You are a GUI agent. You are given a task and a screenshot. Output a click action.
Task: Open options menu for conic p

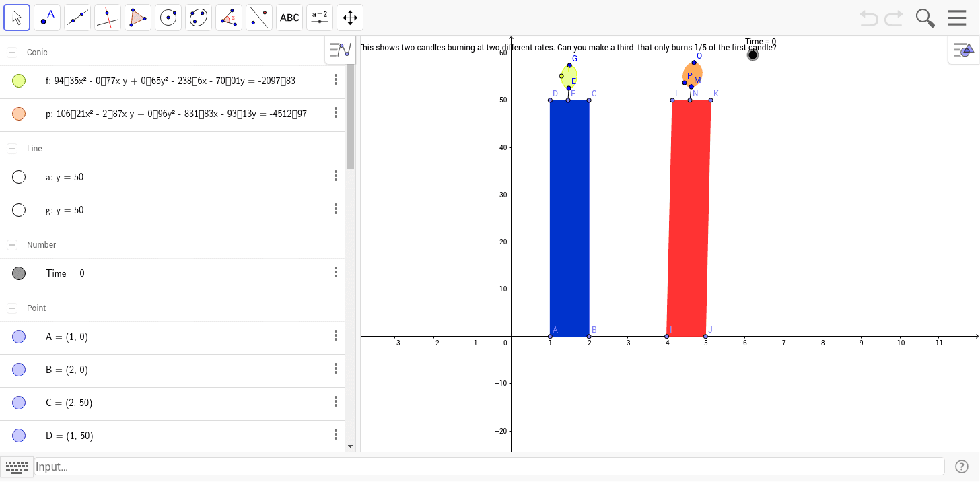pyautogui.click(x=336, y=113)
